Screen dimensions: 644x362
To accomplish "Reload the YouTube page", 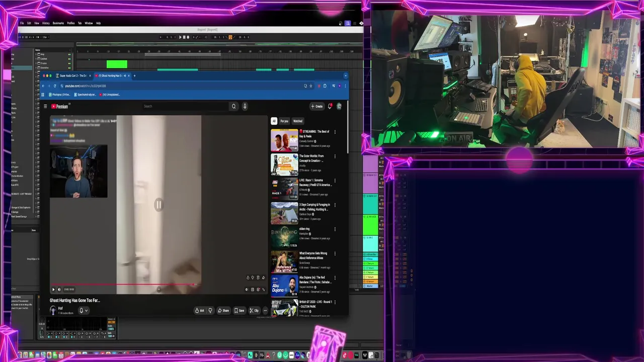I will [x=55, y=86].
